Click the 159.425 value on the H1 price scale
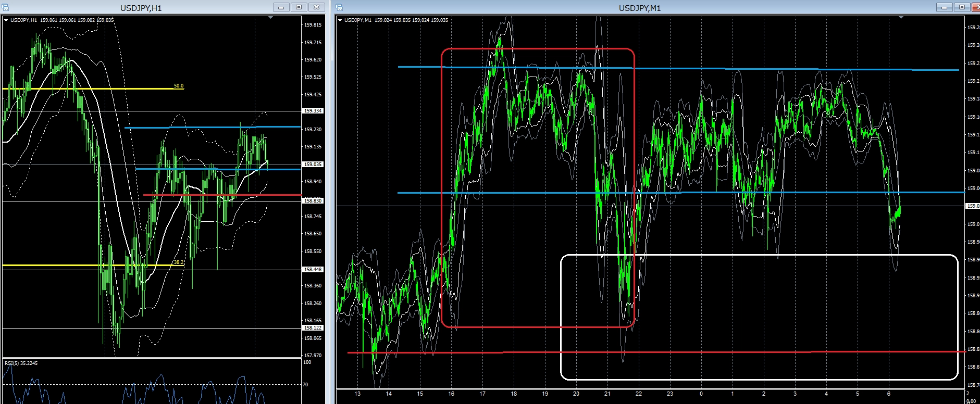Image resolution: width=980 pixels, height=404 pixels. coord(313,95)
